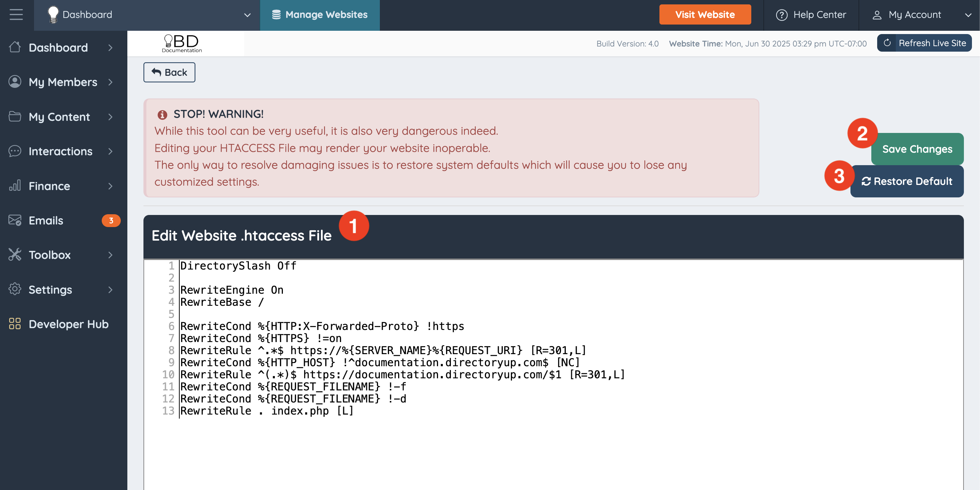Click the Toolbox wrench icon

point(15,255)
